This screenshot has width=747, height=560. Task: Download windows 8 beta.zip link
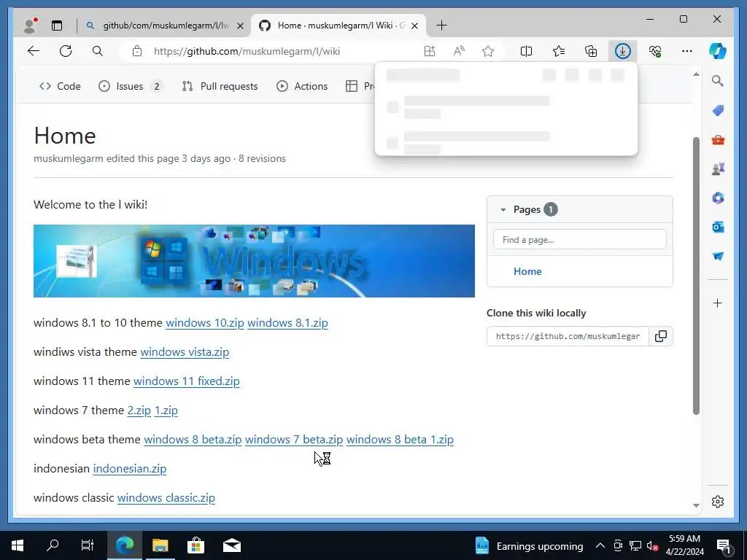(193, 439)
